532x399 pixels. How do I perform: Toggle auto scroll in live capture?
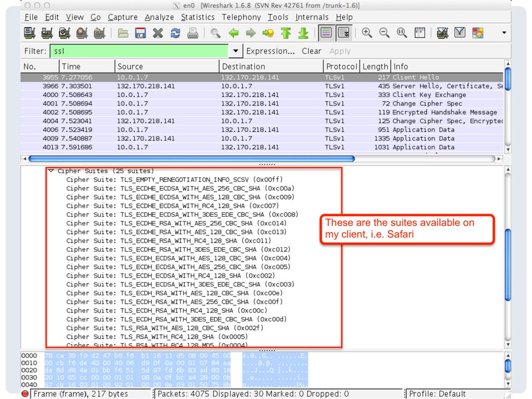coord(344,33)
